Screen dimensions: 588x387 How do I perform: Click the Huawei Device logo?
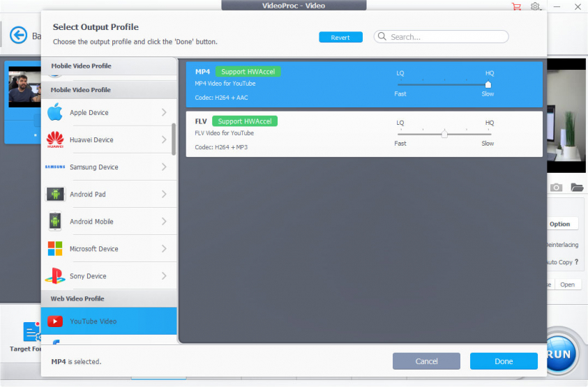click(x=55, y=139)
